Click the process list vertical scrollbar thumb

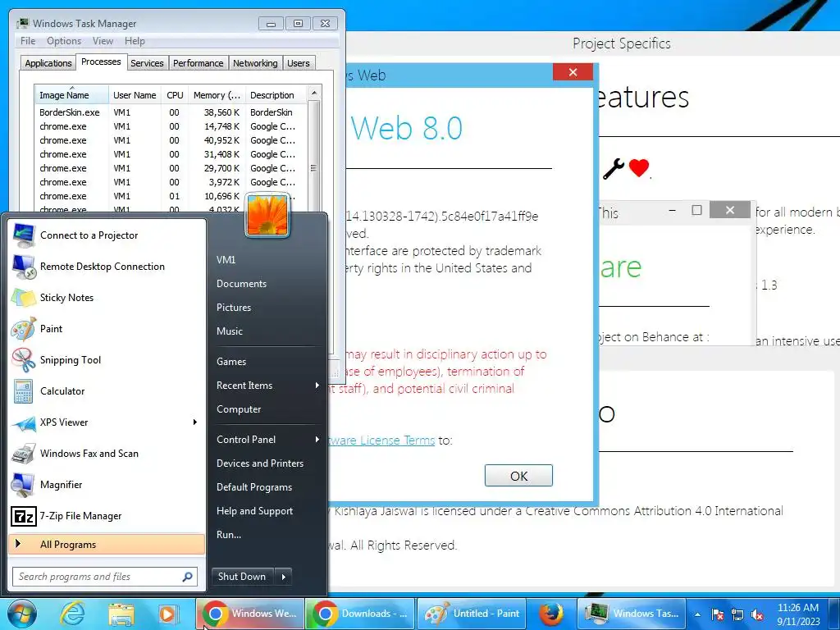pos(314,168)
